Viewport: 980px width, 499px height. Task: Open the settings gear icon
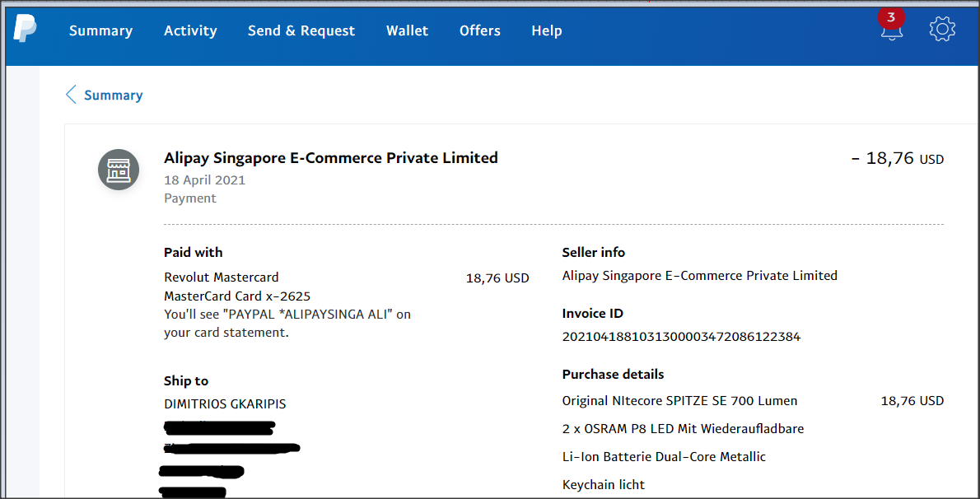click(x=942, y=30)
